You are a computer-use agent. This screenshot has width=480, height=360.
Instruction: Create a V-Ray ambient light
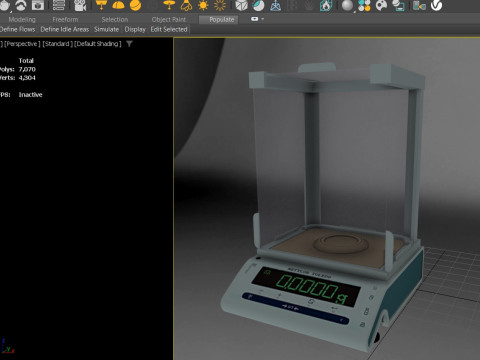[220, 5]
